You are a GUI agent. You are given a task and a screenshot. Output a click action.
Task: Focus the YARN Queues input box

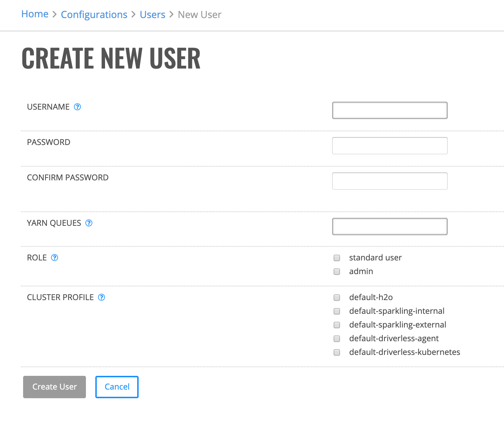pos(390,227)
